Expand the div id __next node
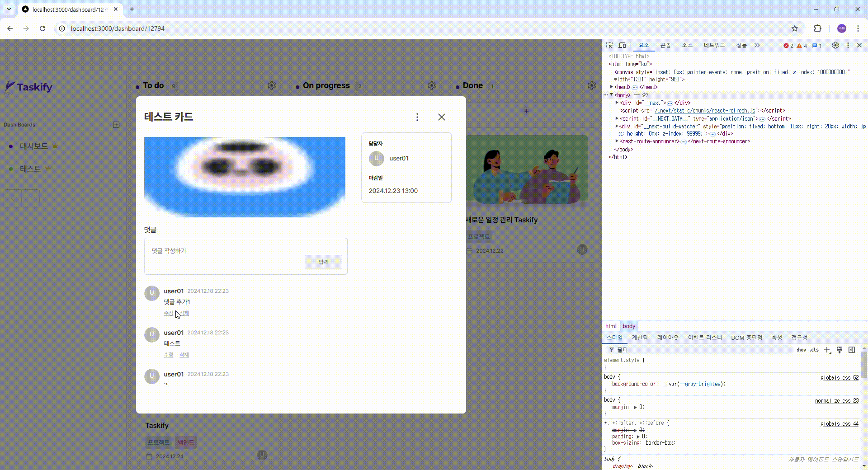Image resolution: width=868 pixels, height=470 pixels. [617, 103]
